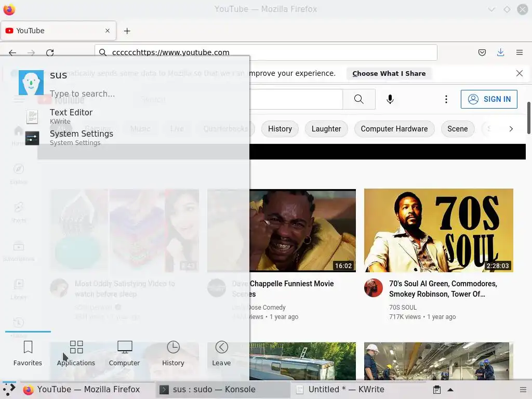Close the YouTube tab
Screen dimensions: 532x399
(108, 31)
